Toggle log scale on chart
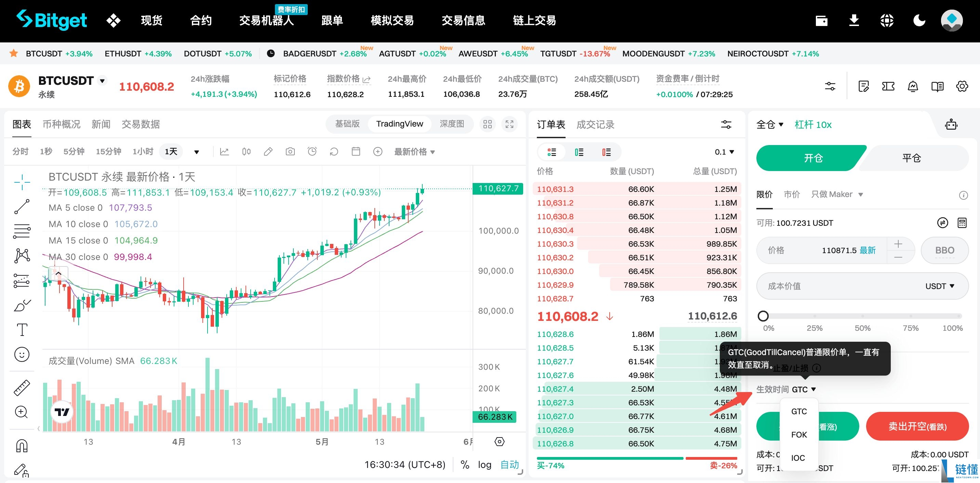The height and width of the screenshot is (483, 980). pyautogui.click(x=485, y=464)
